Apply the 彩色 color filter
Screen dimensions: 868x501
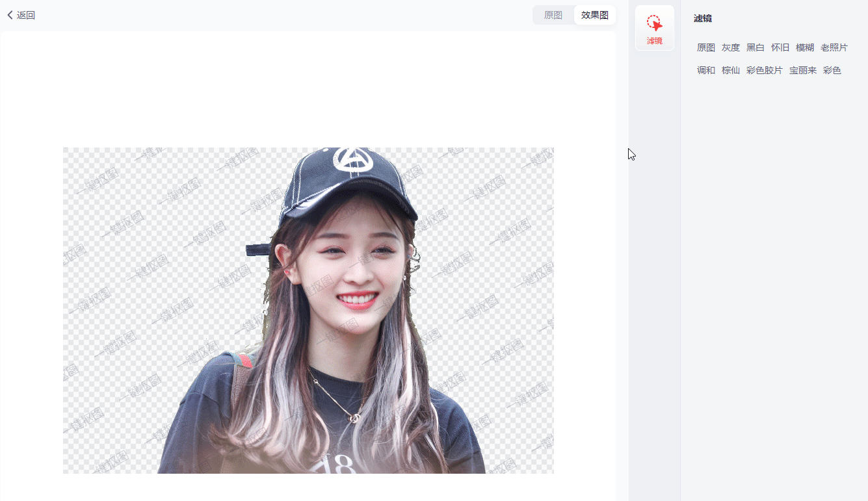pyautogui.click(x=832, y=70)
